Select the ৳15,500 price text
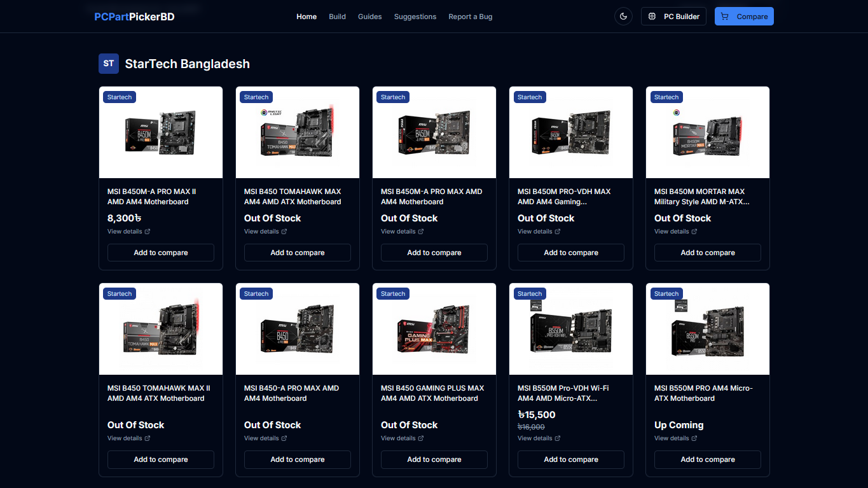868x488 pixels. [x=537, y=415]
